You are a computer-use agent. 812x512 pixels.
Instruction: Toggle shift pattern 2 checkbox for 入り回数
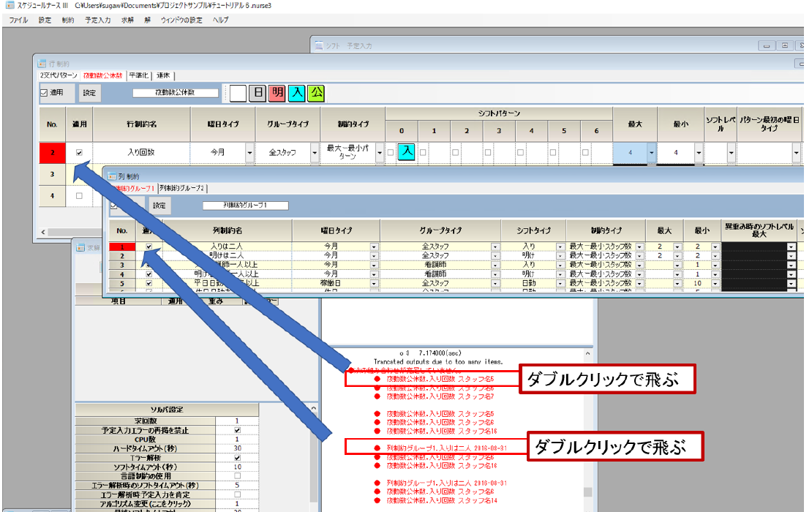point(455,153)
